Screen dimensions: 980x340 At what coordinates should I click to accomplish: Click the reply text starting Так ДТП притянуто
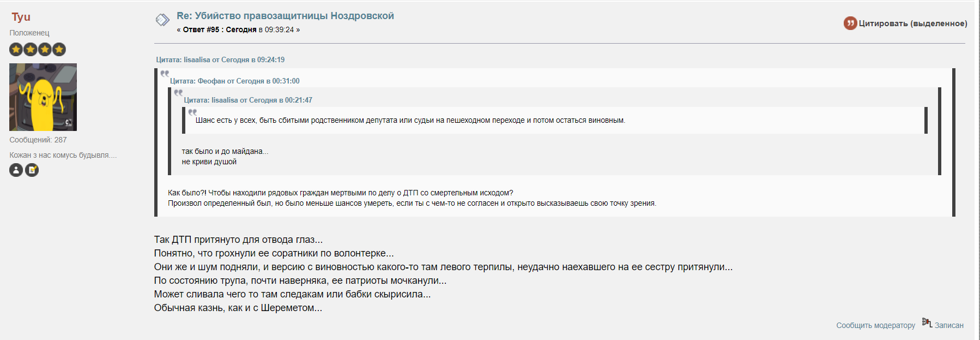[x=238, y=240]
